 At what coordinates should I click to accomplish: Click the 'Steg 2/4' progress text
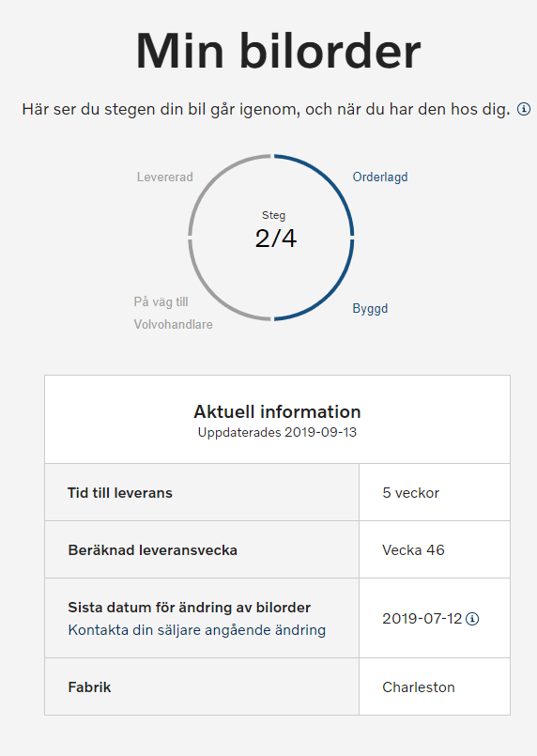[275, 231]
